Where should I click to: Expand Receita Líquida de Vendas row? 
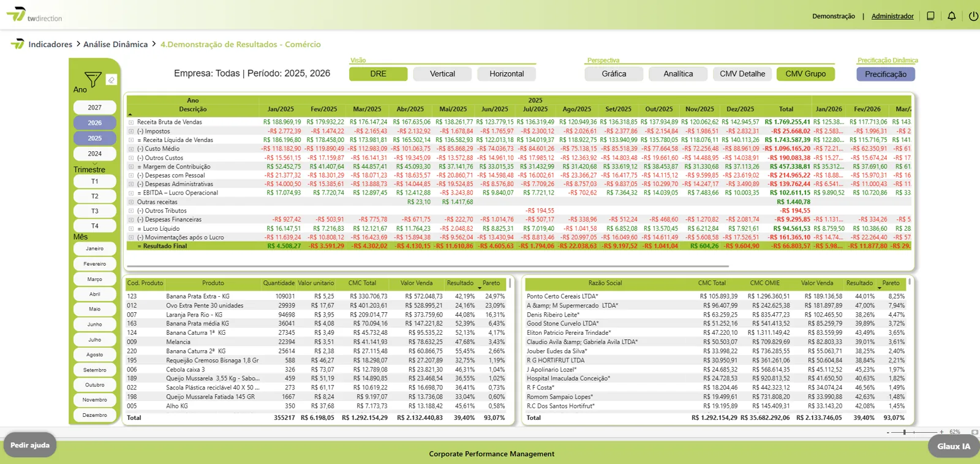pos(131,140)
